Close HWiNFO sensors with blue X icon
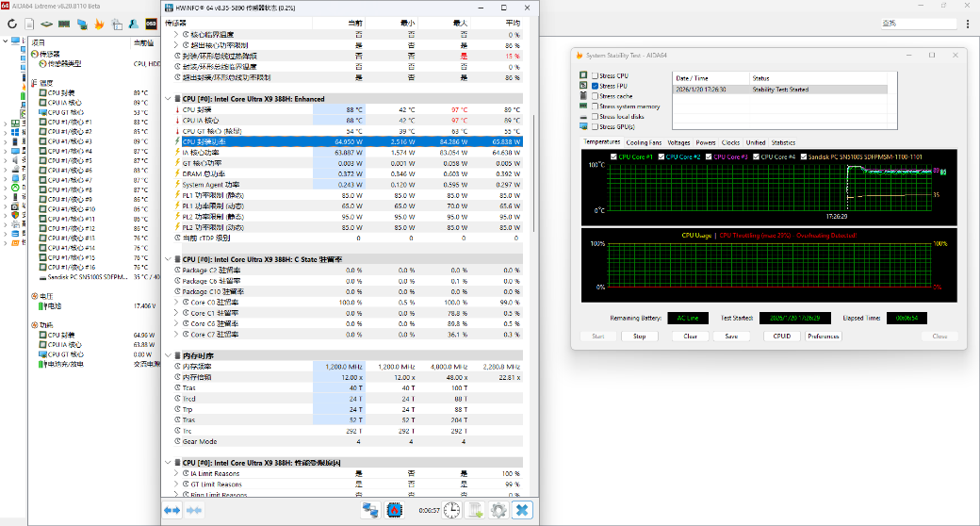Viewport: 980px width, 526px height. pyautogui.click(x=522, y=510)
